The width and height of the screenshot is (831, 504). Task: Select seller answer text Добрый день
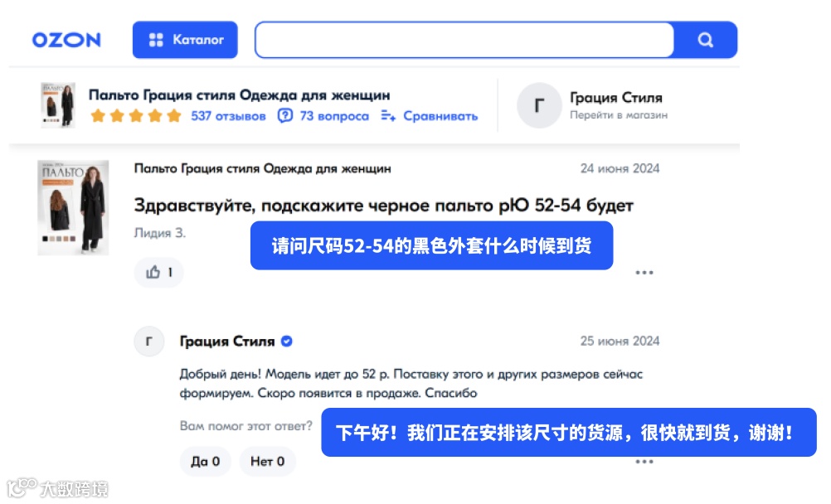click(x=411, y=384)
